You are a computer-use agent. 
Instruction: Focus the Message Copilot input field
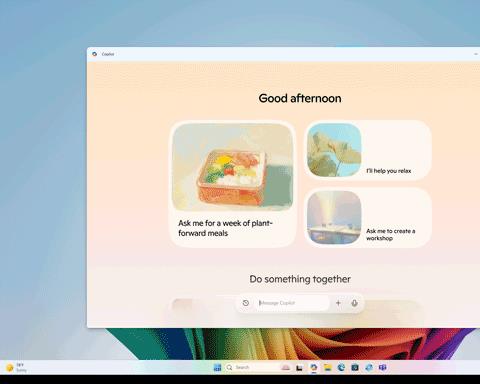(293, 303)
